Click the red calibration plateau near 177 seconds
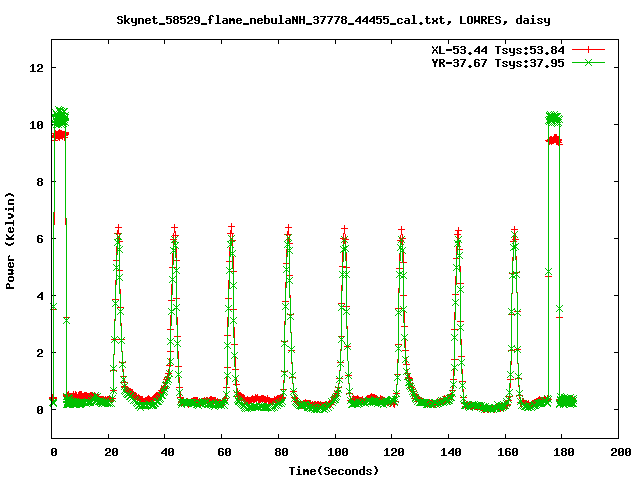The height and width of the screenshot is (480, 640). pyautogui.click(x=554, y=140)
